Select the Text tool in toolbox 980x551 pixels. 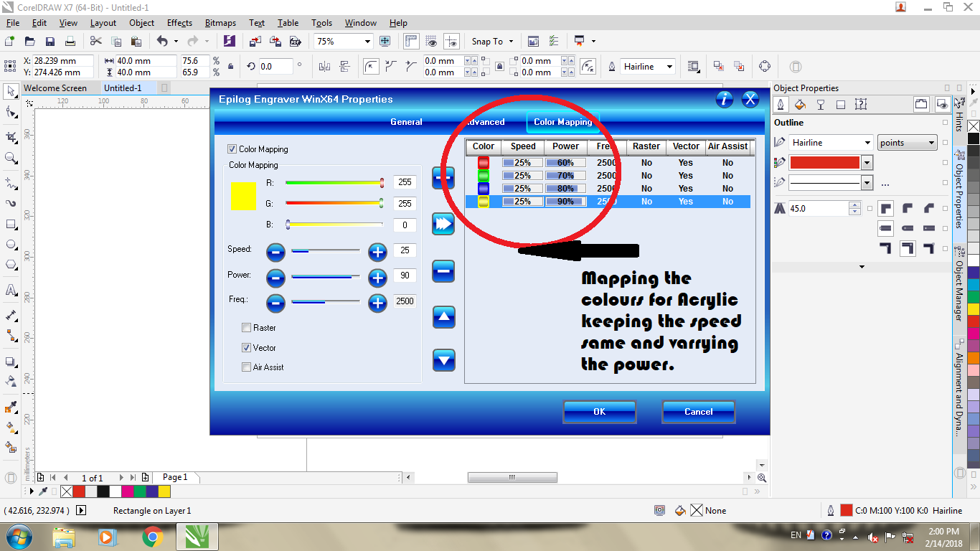click(11, 291)
